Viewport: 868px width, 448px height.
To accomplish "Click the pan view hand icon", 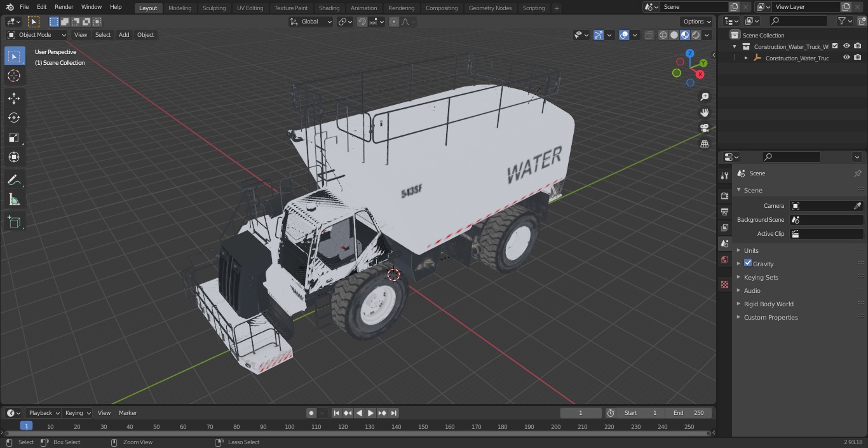I will pyautogui.click(x=704, y=112).
